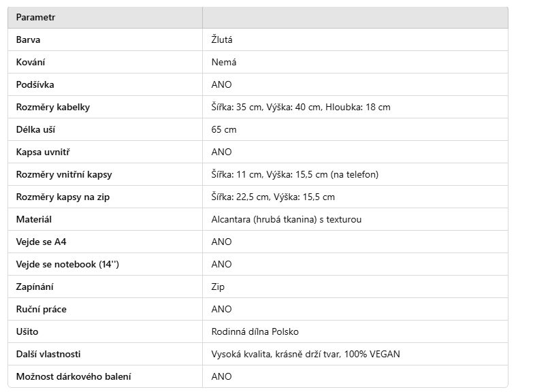Select the Zip value for Zapínání
Image resolution: width=533 pixels, height=392 pixels.
pos(218,287)
